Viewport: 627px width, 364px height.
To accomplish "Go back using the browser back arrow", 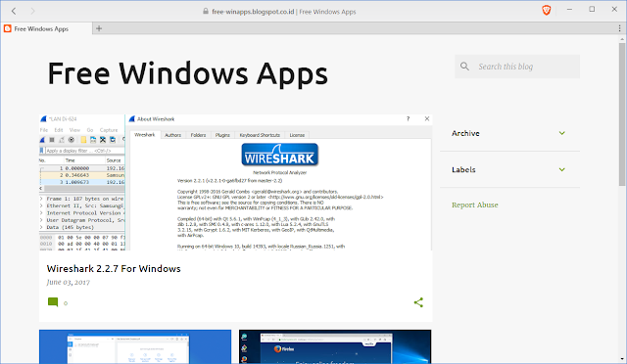I will pyautogui.click(x=14, y=11).
